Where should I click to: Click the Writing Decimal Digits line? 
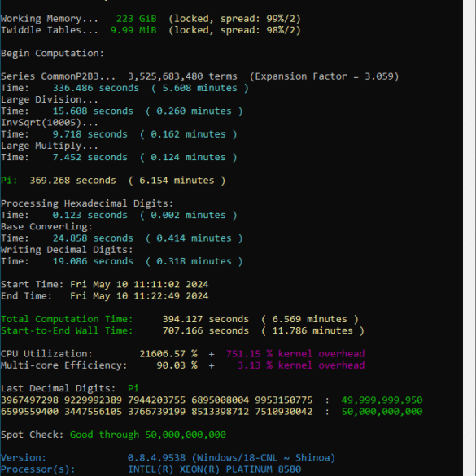click(x=67, y=250)
